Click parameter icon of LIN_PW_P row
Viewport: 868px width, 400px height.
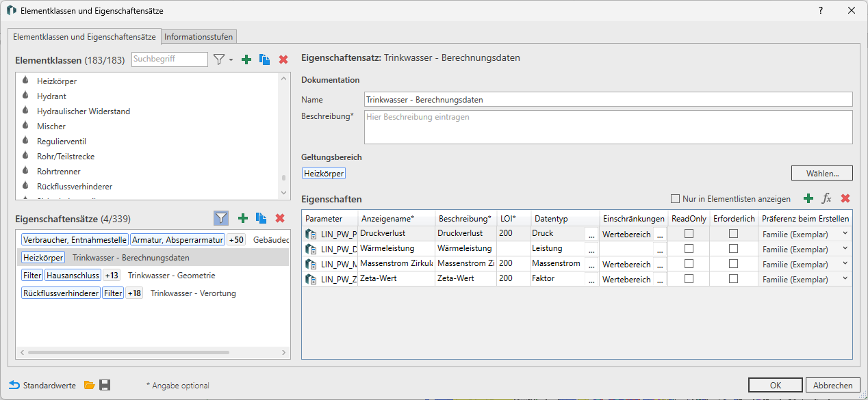click(311, 234)
